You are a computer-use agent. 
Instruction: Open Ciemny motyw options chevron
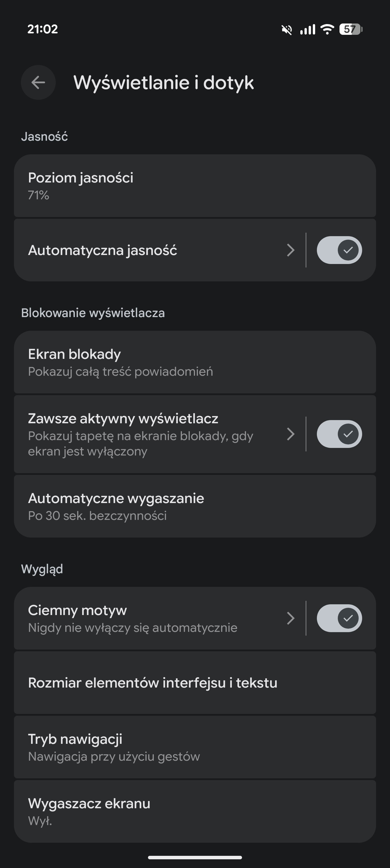(290, 618)
